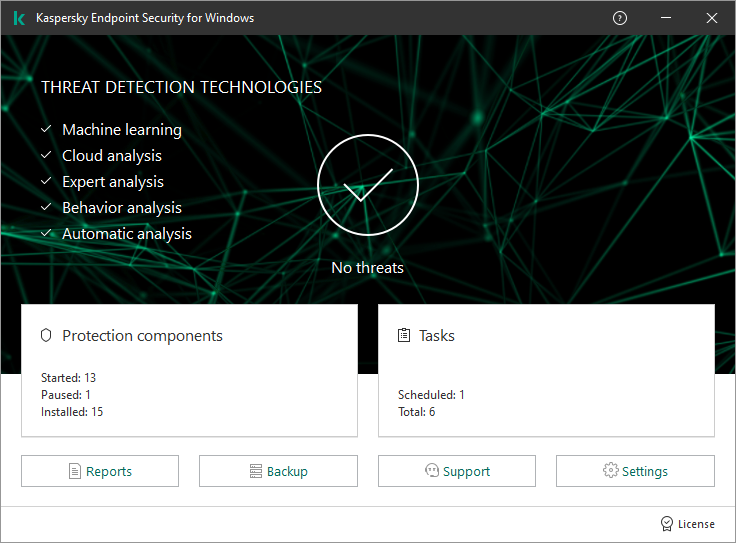Image resolution: width=736 pixels, height=543 pixels.
Task: Click the Cloud analysis checkmark
Action: point(46,156)
